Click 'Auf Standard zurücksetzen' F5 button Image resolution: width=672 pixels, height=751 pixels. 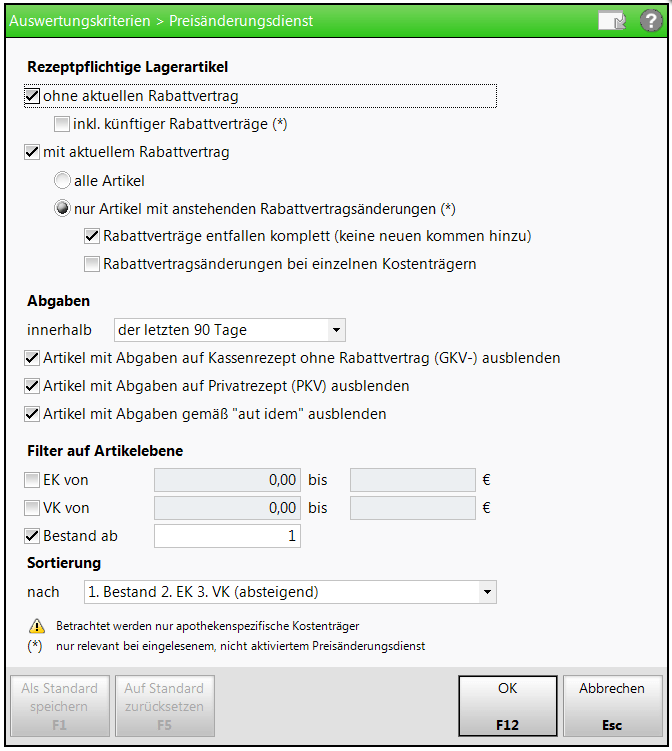[165, 706]
